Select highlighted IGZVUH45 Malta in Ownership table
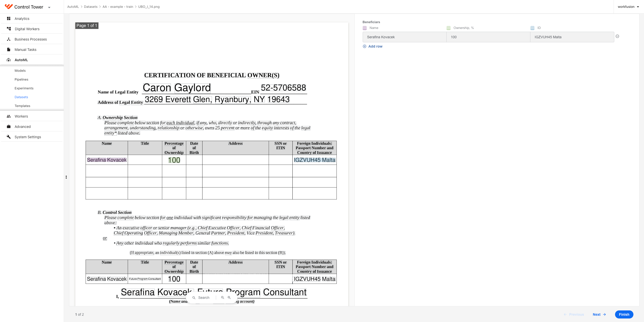The height and width of the screenshot is (322, 644). [x=315, y=160]
